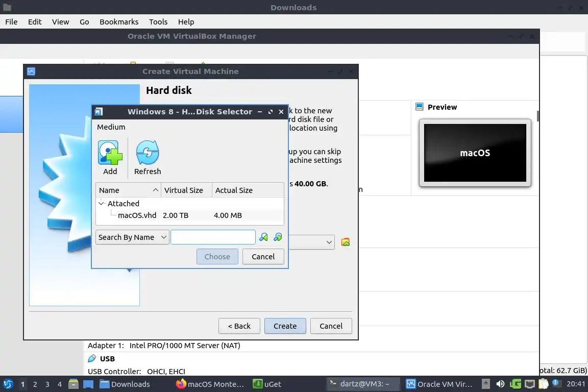
Task: Click the Choose button
Action: pyautogui.click(x=217, y=257)
